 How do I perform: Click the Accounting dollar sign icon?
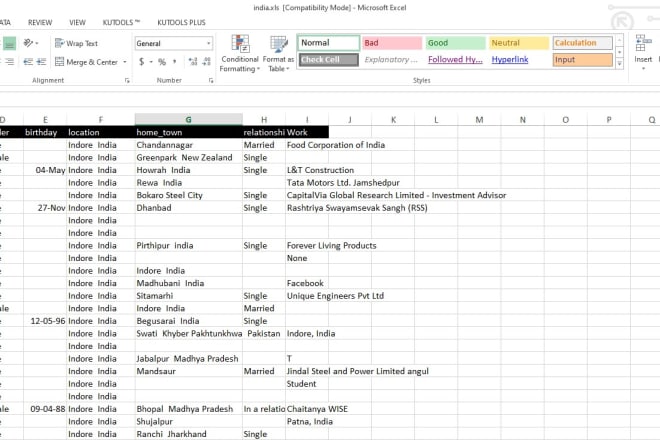pyautogui.click(x=141, y=62)
